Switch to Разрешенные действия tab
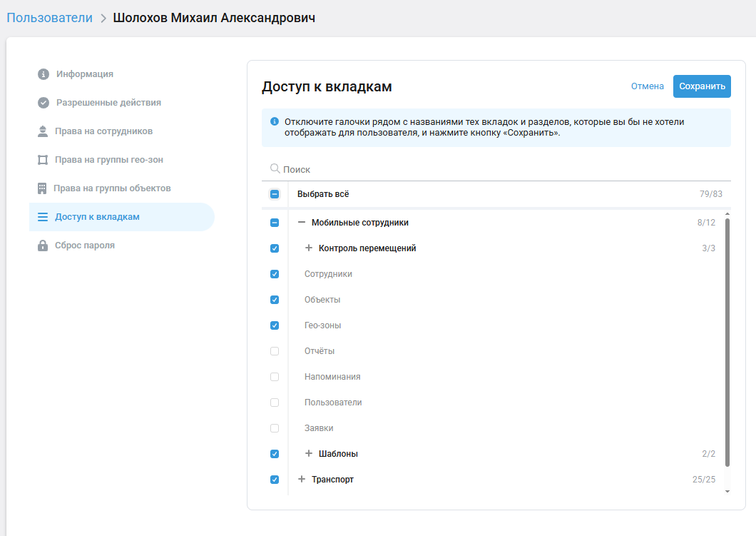 point(108,103)
